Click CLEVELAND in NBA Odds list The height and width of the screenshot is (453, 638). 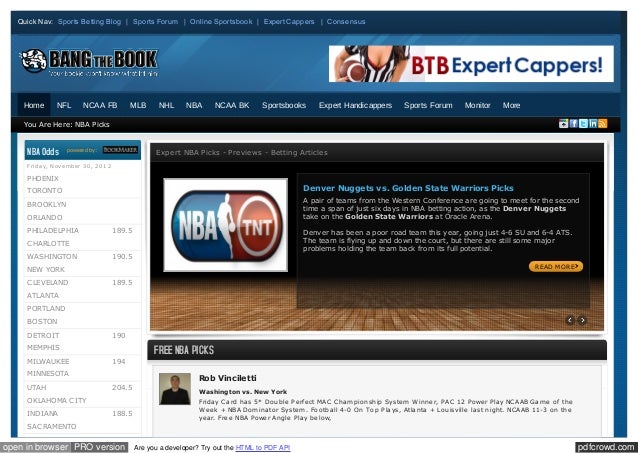[48, 282]
